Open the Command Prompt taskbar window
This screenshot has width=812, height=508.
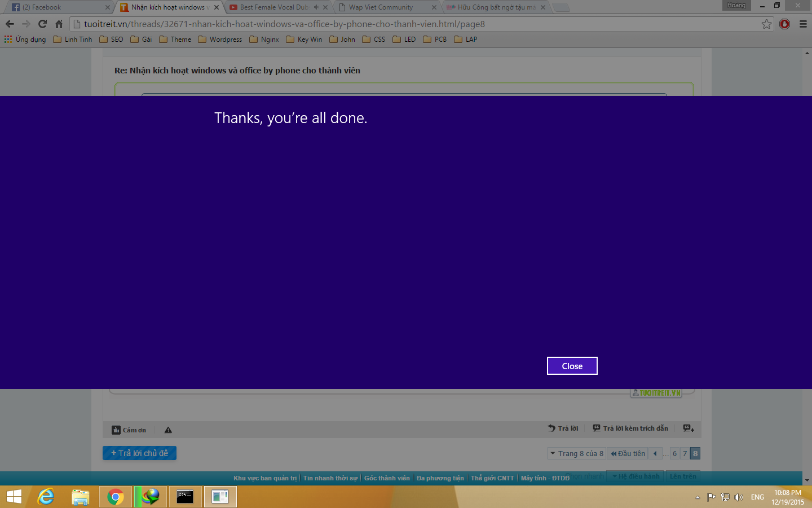pos(185,497)
